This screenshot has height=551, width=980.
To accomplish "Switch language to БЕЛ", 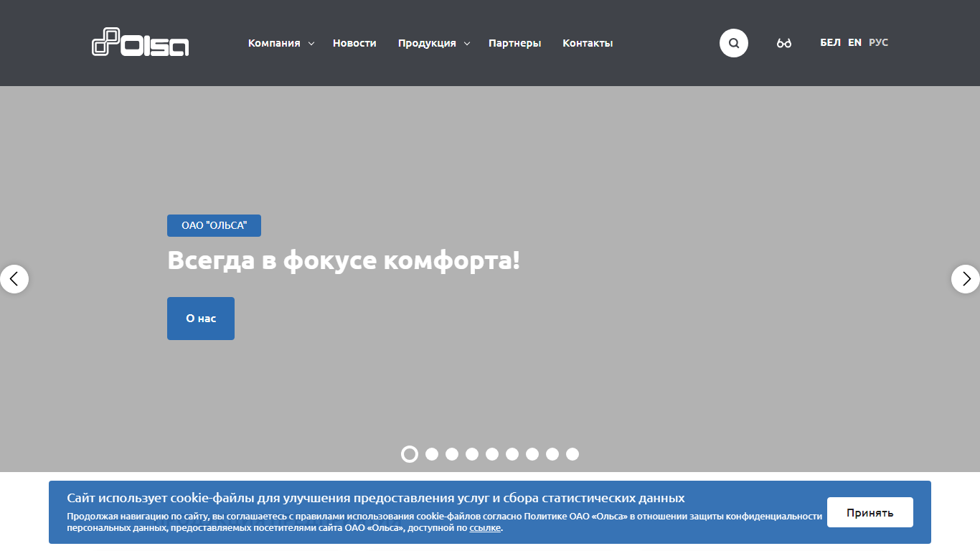I will (x=830, y=43).
